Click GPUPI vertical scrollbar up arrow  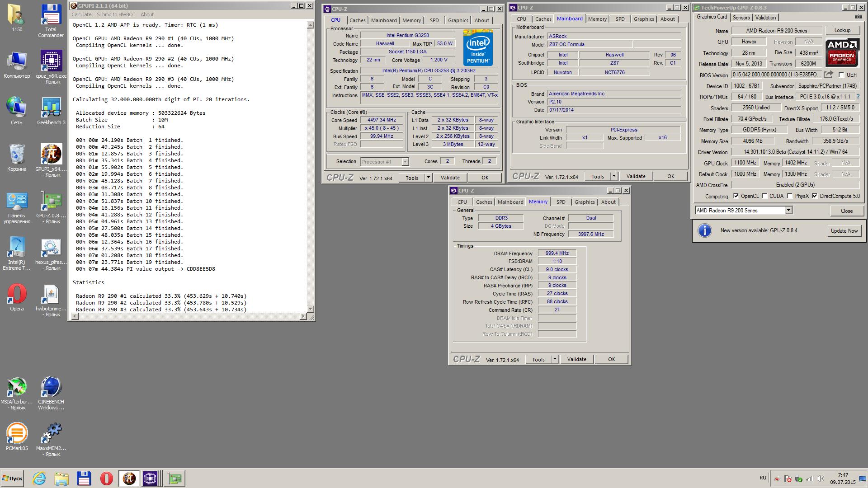310,25
